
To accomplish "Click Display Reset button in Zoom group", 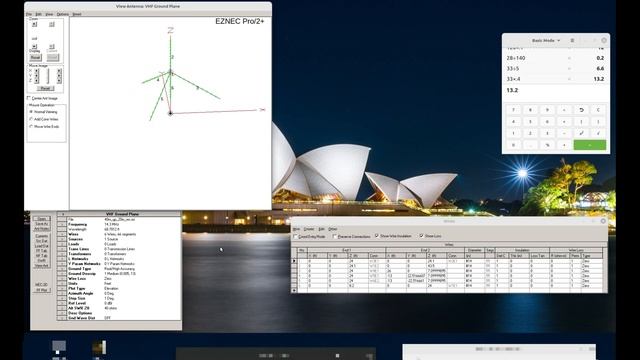I will (36, 58).
